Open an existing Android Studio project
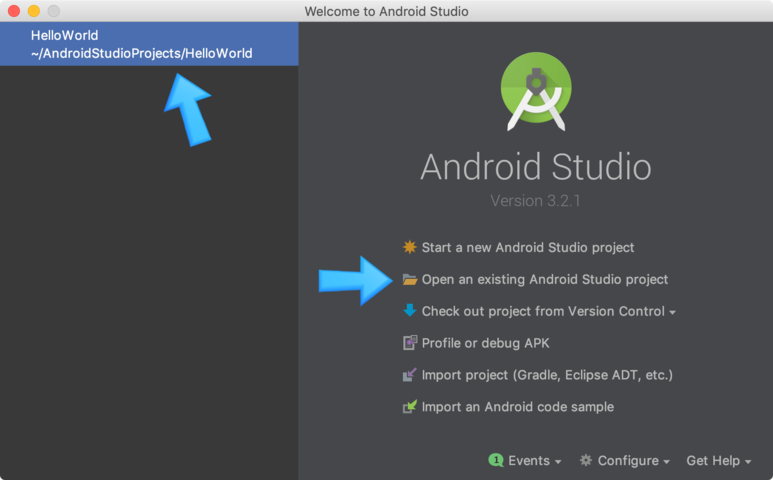Screen dimensions: 773x480 click(x=545, y=279)
